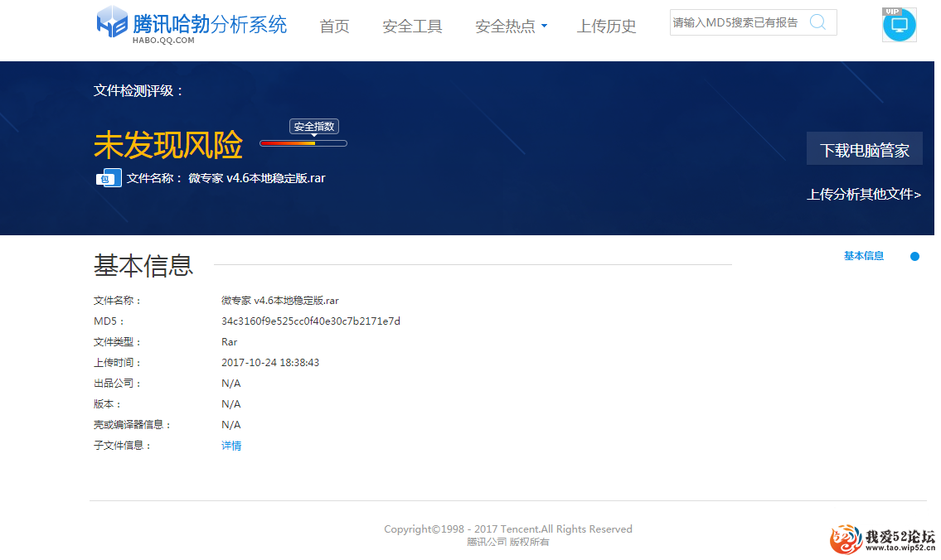
Task: Click the 上传时间 field label
Action: click(117, 363)
